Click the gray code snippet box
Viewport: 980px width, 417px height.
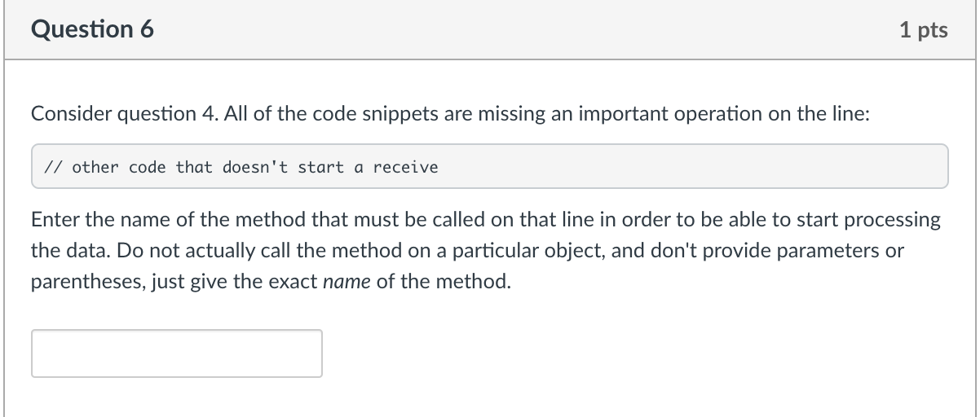coord(489,167)
